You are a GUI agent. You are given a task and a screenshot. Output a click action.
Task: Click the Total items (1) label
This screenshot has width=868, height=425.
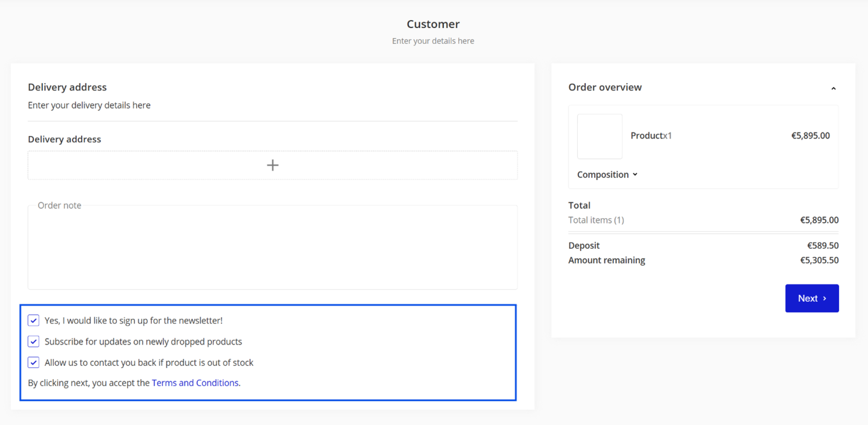596,220
